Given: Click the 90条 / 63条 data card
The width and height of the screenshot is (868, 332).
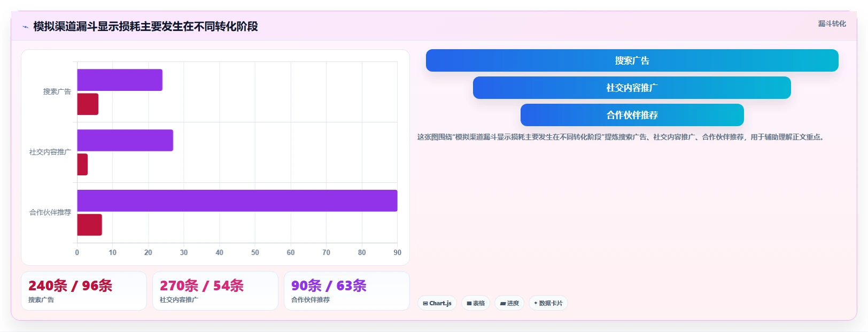Looking at the screenshot, I should [347, 291].
